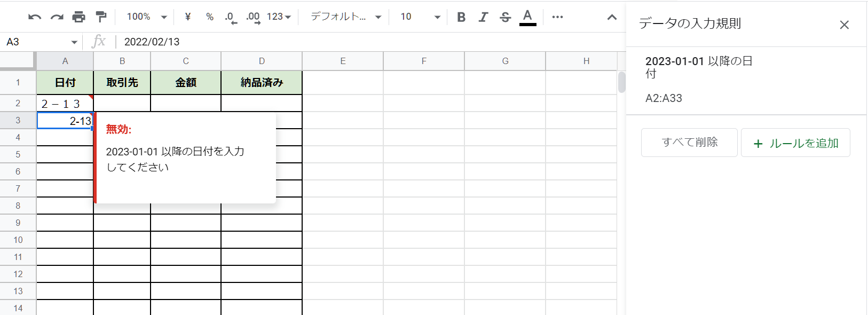
Task: Toggle strikethrough formatting
Action: coord(505,17)
